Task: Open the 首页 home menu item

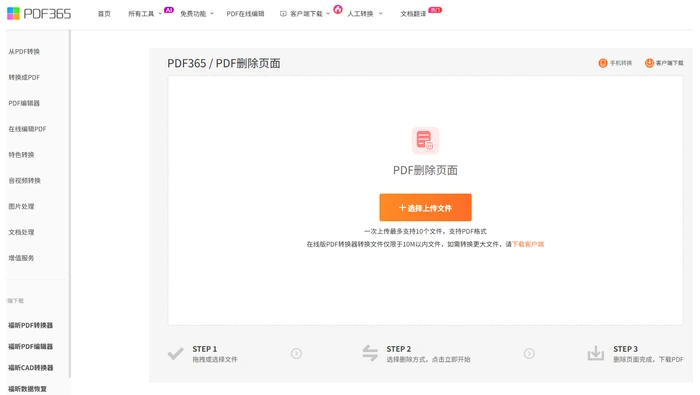Action: 104,14
